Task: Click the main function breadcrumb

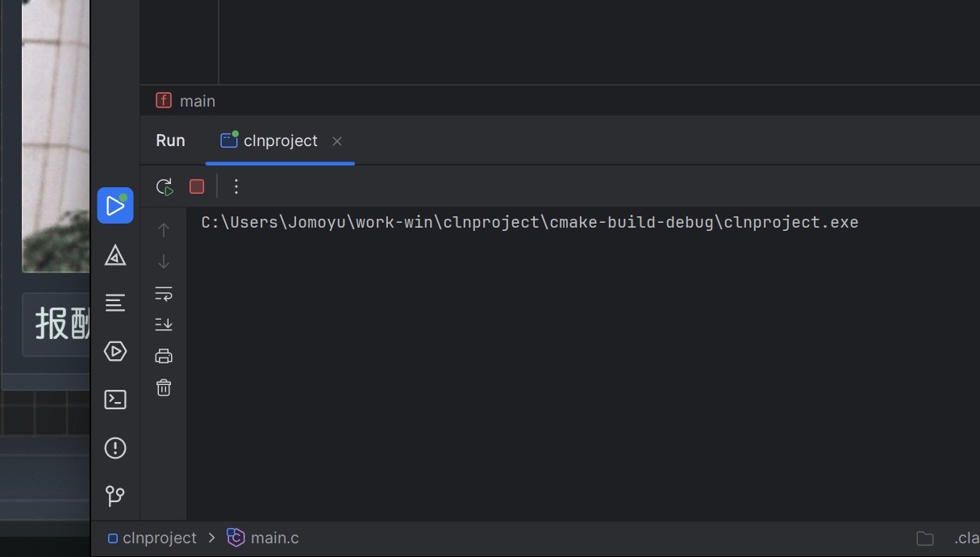Action: click(196, 101)
